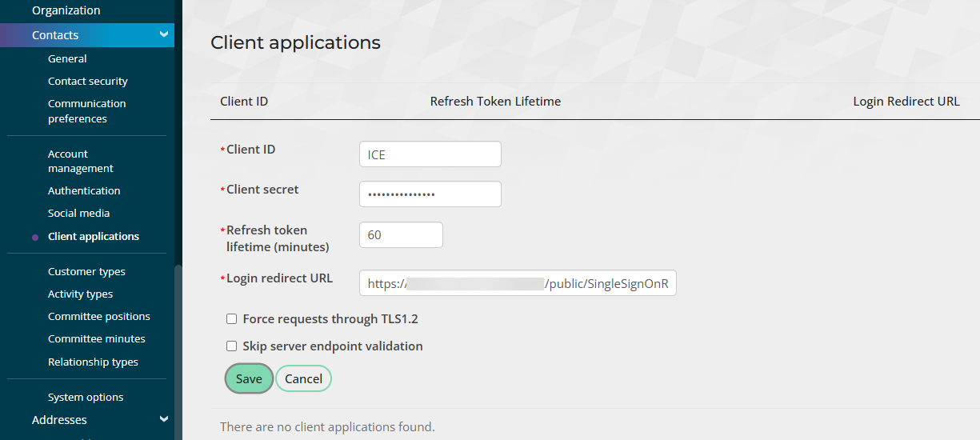Image resolution: width=980 pixels, height=440 pixels.
Task: Open Communication preferences page
Action: [x=86, y=111]
